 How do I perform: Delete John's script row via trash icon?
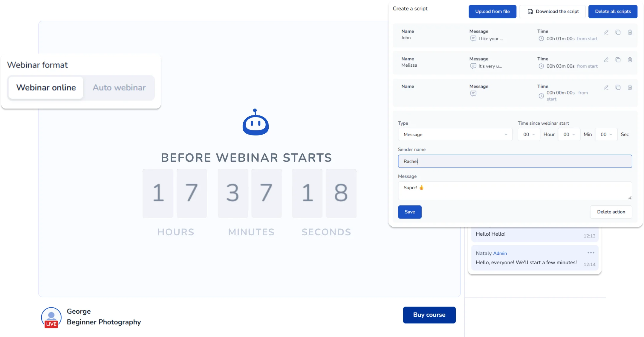[x=630, y=32]
